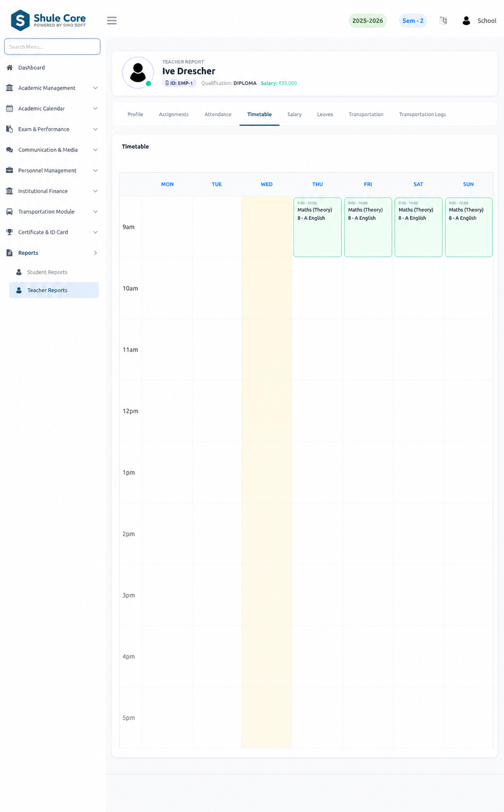Click the 5pm time label
The height and width of the screenshot is (812, 504).
(129, 718)
